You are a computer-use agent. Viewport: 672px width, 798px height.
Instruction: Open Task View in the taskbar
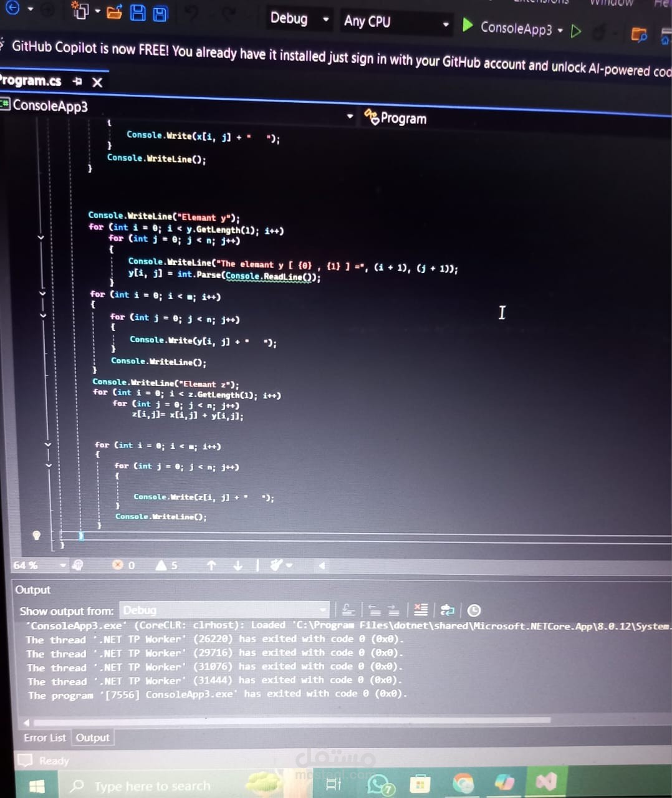(334, 784)
